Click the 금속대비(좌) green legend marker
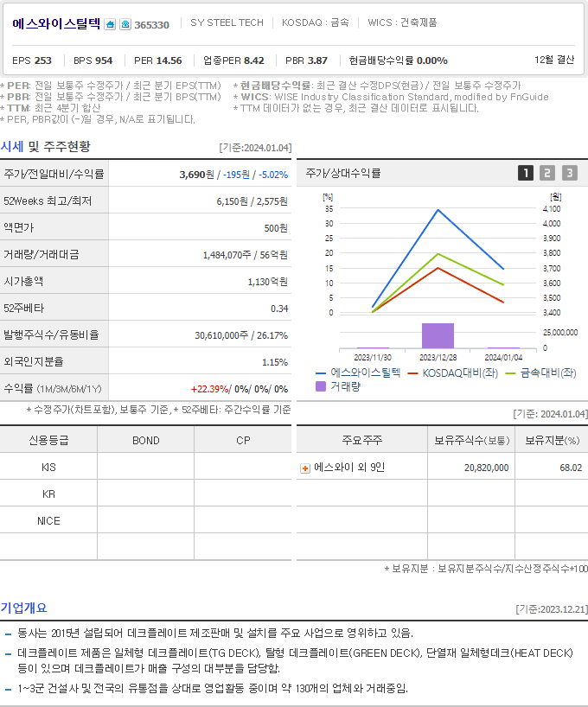The image size is (588, 707). (x=510, y=373)
